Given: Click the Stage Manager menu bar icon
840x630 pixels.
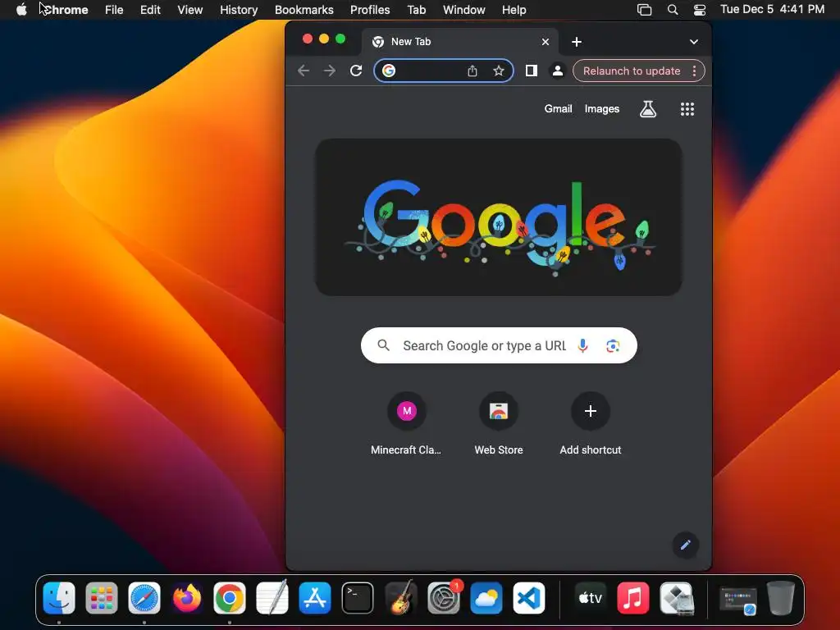Looking at the screenshot, I should click(x=645, y=10).
